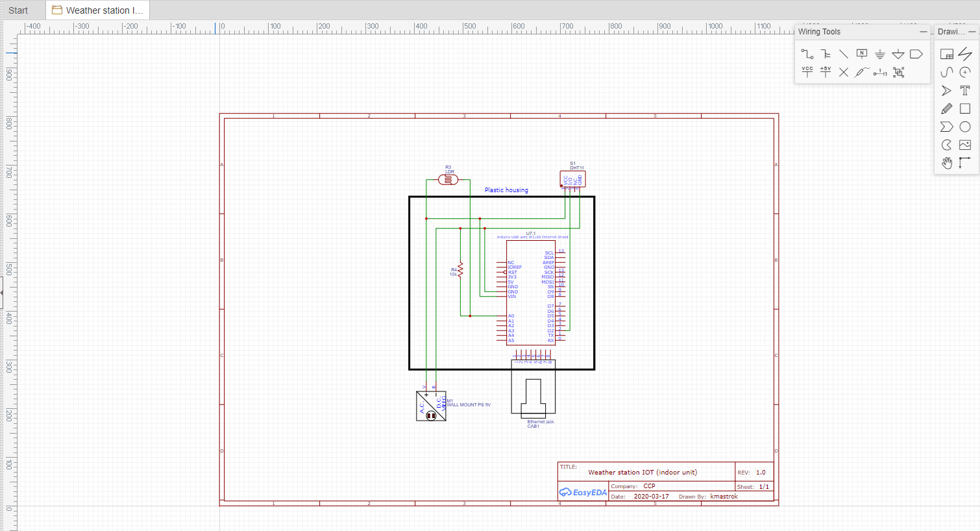
Task: Expand the left side panel handle
Action: click(2, 293)
